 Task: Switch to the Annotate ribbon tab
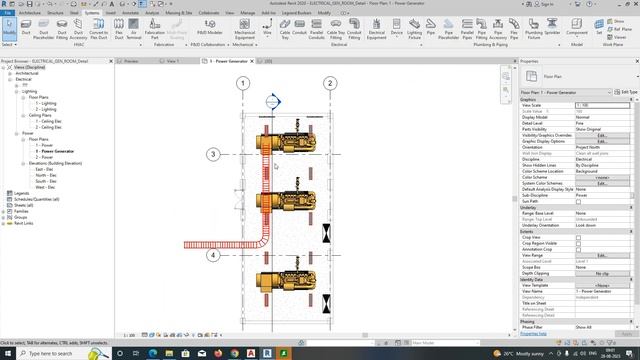(x=131, y=13)
